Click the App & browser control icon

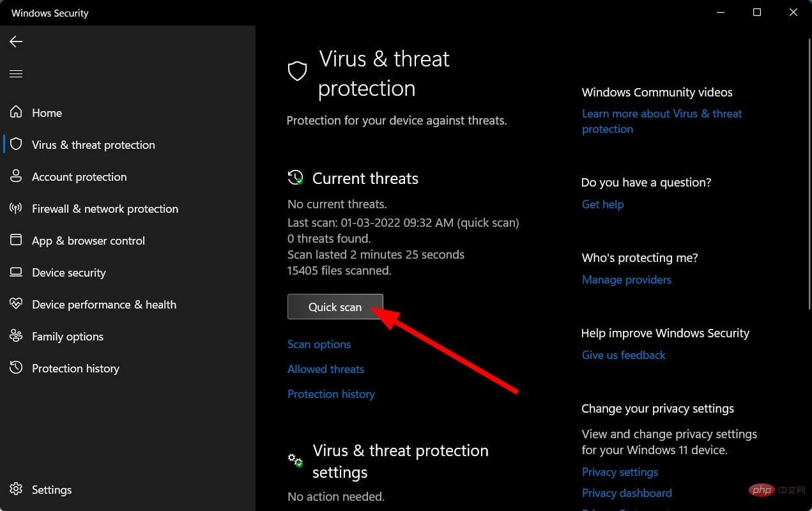tap(16, 241)
